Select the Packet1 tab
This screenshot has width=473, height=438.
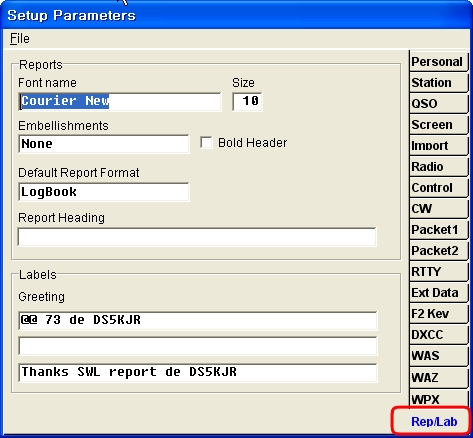click(439, 230)
